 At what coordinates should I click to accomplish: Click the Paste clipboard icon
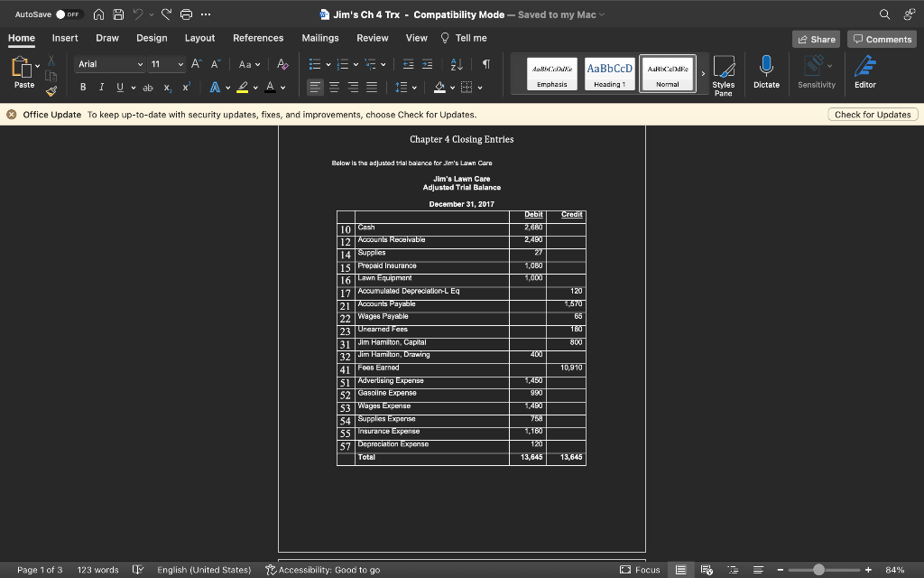click(22, 67)
